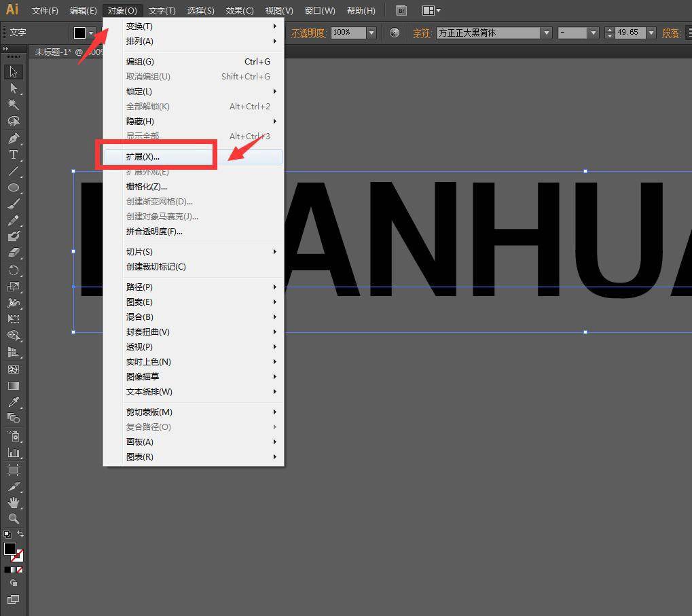Reset to default fill and stroke
This screenshot has height=616, width=692.
coord(7,535)
